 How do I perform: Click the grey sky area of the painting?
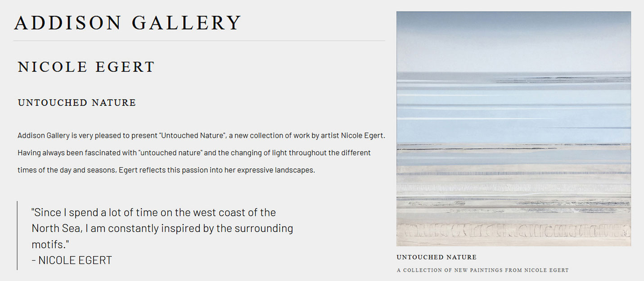pyautogui.click(x=513, y=41)
